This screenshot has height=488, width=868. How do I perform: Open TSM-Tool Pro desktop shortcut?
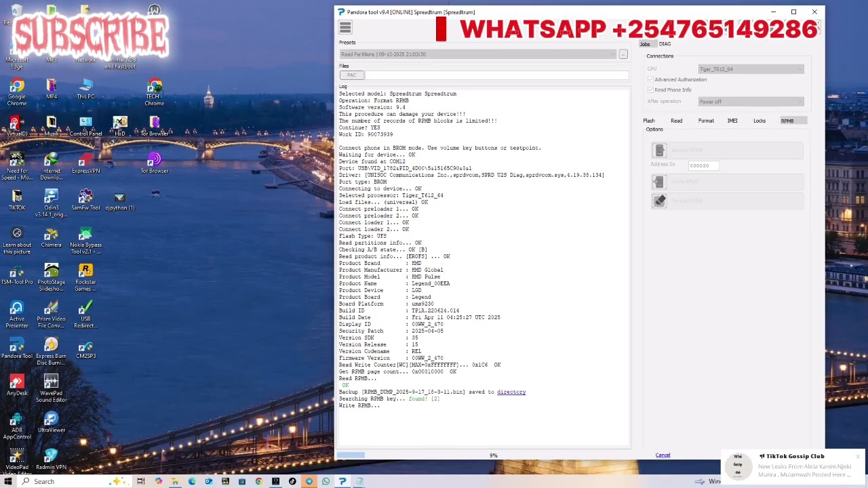click(x=17, y=274)
